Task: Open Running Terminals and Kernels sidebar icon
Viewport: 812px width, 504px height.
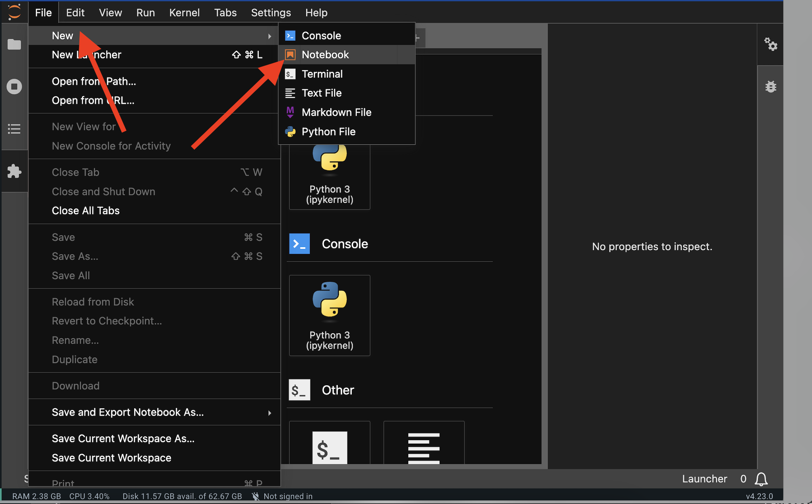Action: coord(14,87)
